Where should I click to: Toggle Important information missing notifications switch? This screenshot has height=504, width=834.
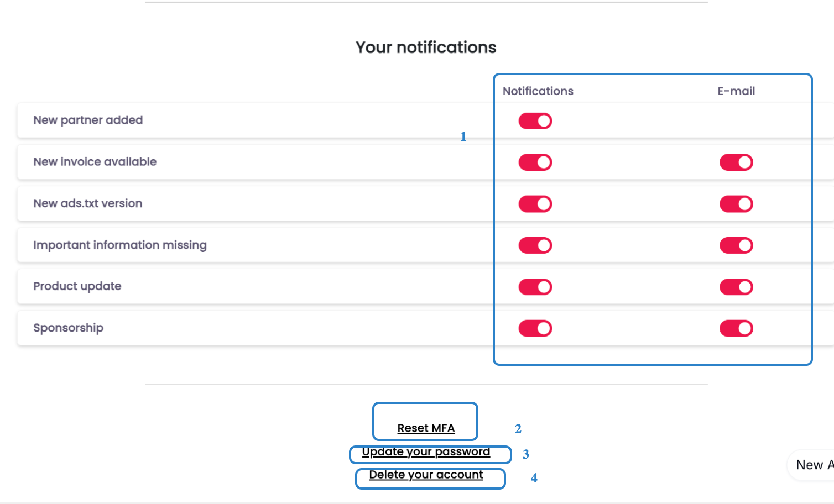point(535,245)
